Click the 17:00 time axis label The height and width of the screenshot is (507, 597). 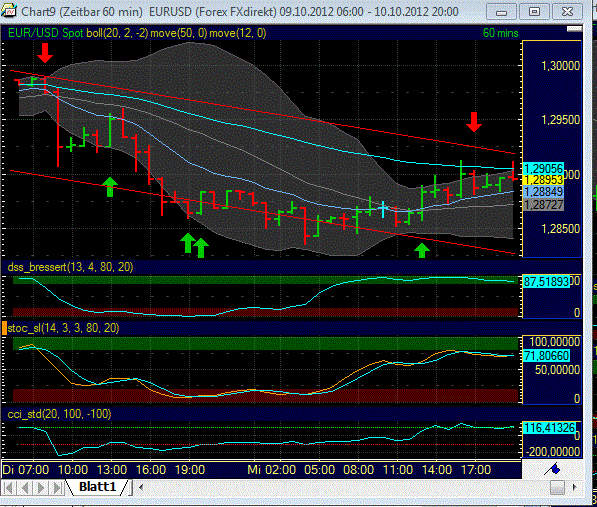pos(476,469)
